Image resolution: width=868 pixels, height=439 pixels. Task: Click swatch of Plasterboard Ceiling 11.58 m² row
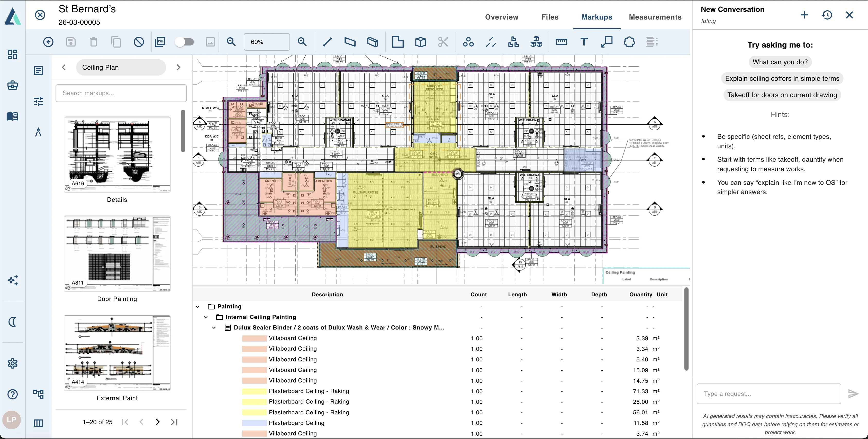tap(254, 423)
